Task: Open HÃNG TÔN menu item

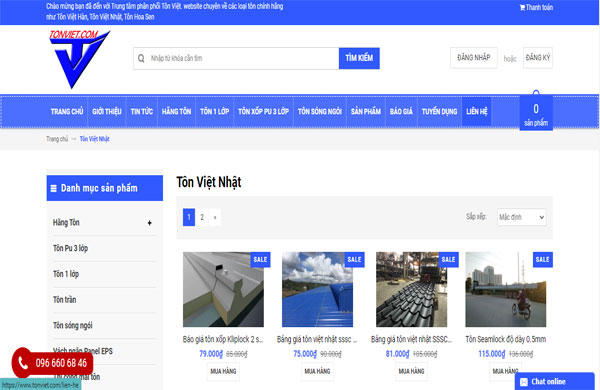Action: 176,111
